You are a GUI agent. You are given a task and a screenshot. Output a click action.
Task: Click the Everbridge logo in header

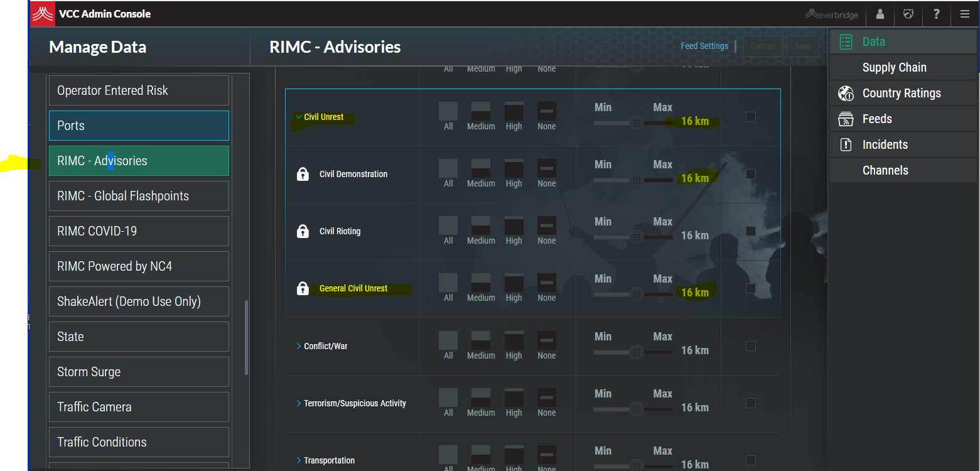(x=832, y=14)
